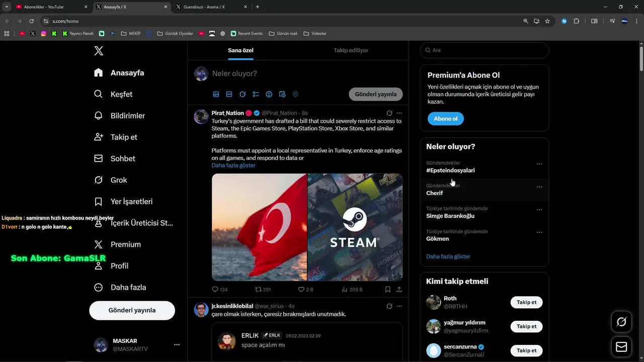Reply to the Pirat_Nation post

coord(220,290)
